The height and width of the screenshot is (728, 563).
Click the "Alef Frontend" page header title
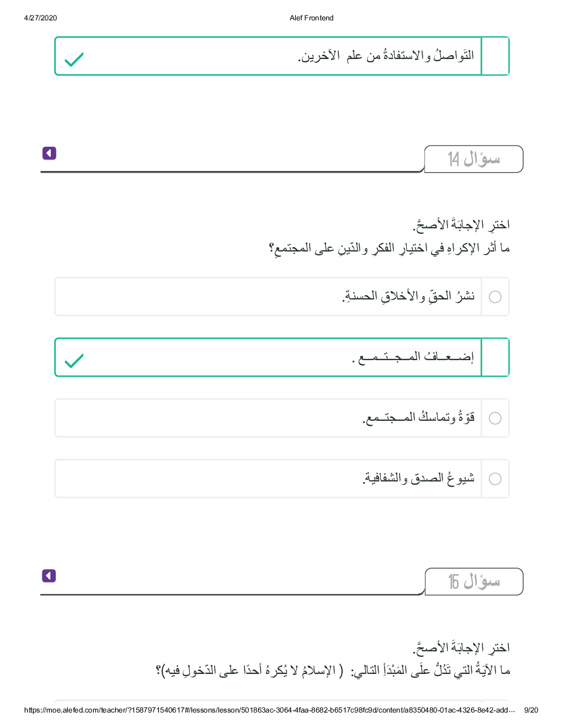311,18
